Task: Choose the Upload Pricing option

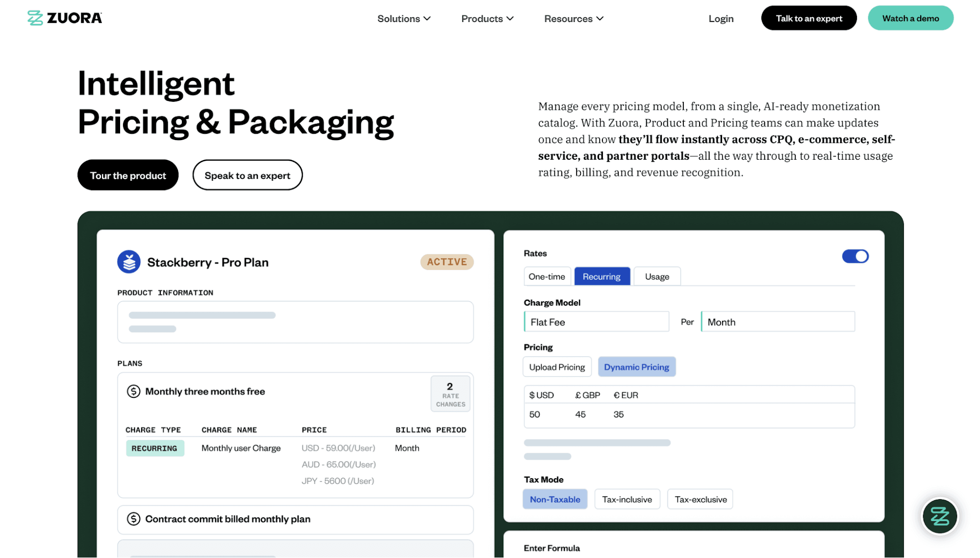Action: (x=557, y=367)
